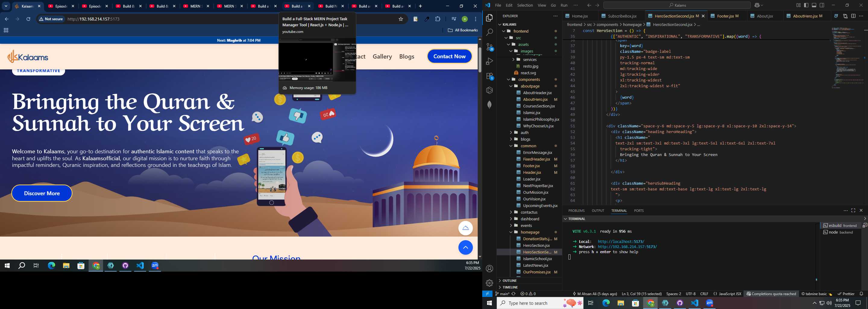Go back in VS Code navigation arrows
Image resolution: width=868 pixels, height=309 pixels.
[589, 5]
